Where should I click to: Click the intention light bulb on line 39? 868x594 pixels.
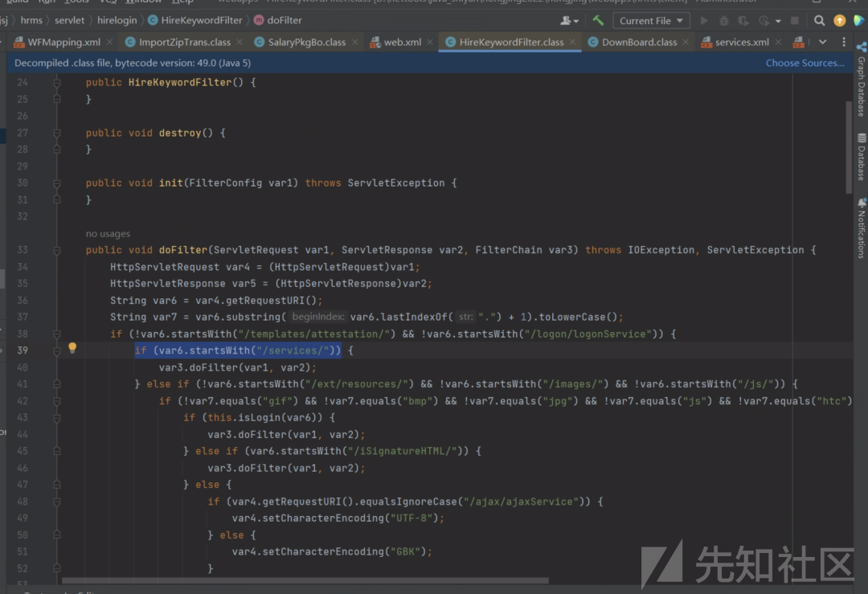click(72, 348)
